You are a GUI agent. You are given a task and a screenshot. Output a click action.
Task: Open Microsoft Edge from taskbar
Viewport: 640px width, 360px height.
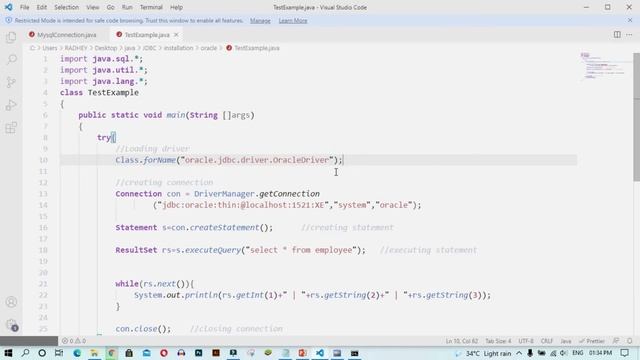click(77, 353)
